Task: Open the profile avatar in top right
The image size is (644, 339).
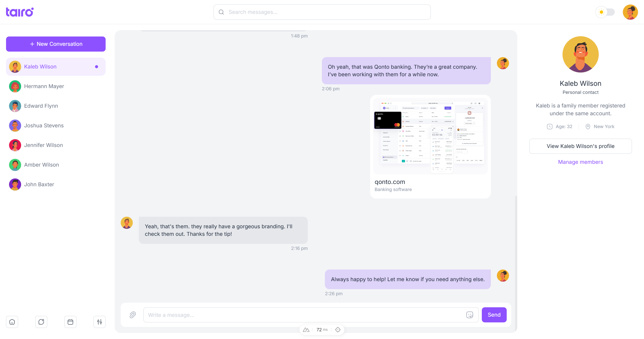Action: tap(630, 12)
